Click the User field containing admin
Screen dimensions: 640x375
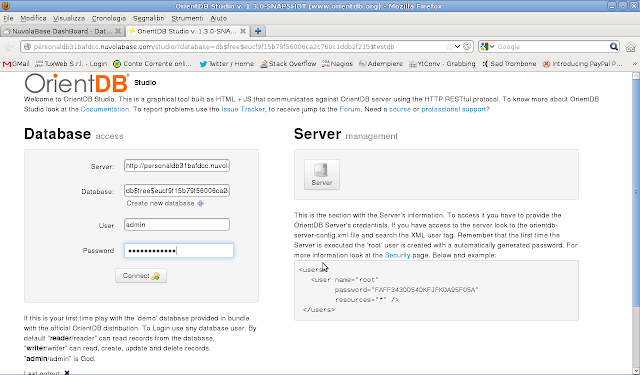tap(177, 224)
